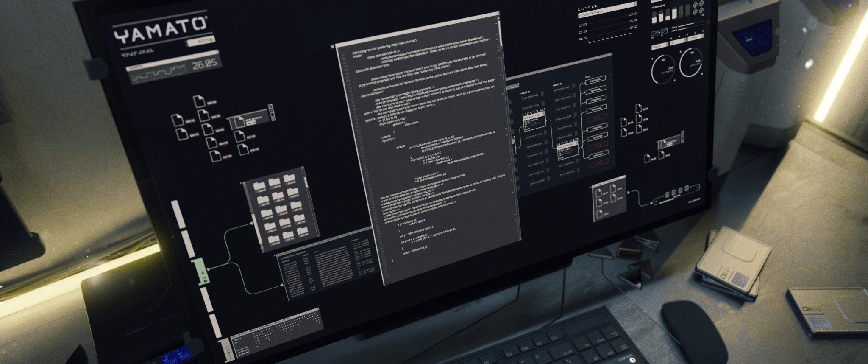Open top-left file in the small file window
This screenshot has width=868, height=364.
point(598,193)
